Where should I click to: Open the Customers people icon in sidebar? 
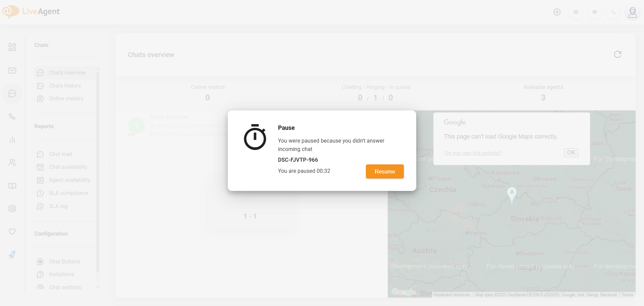pyautogui.click(x=12, y=163)
